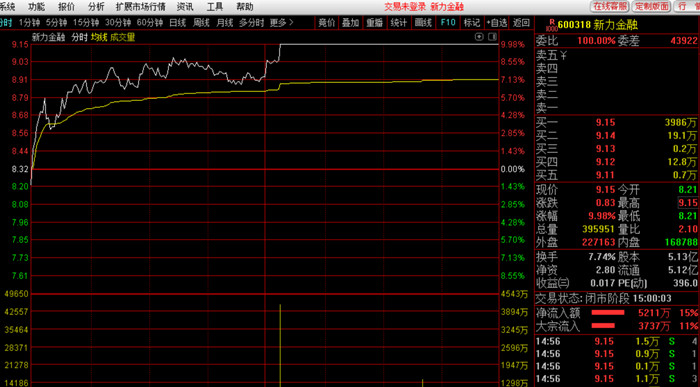700x387 pixels.
Task: Open the 系统 menu
Action: 7,7
